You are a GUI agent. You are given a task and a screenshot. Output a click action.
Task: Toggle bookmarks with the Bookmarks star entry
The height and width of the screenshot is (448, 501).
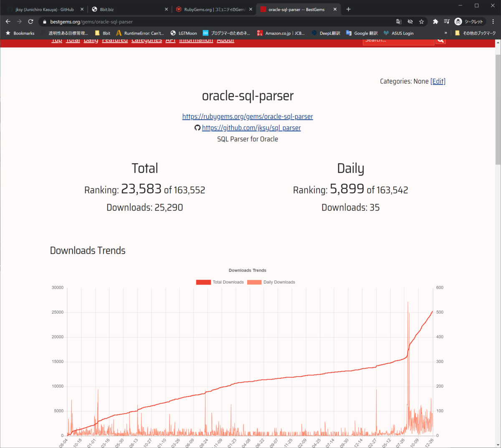tap(20, 33)
